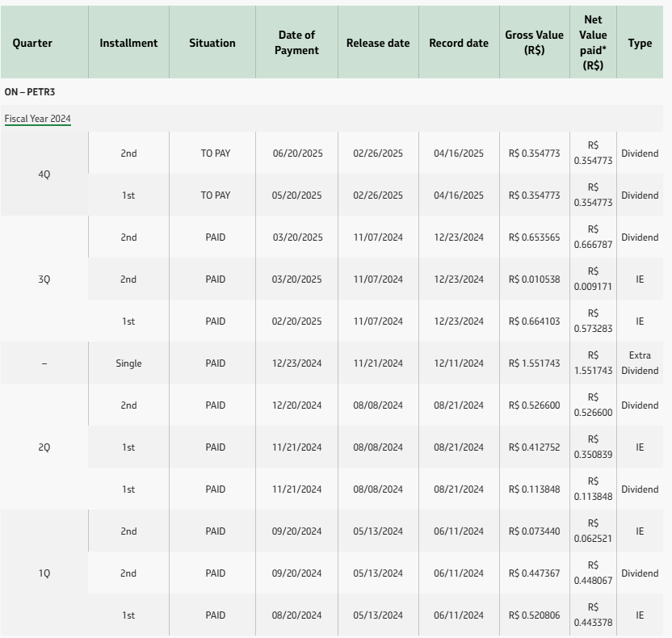Select the 08/20/2024 payment date cell

pyautogui.click(x=297, y=615)
